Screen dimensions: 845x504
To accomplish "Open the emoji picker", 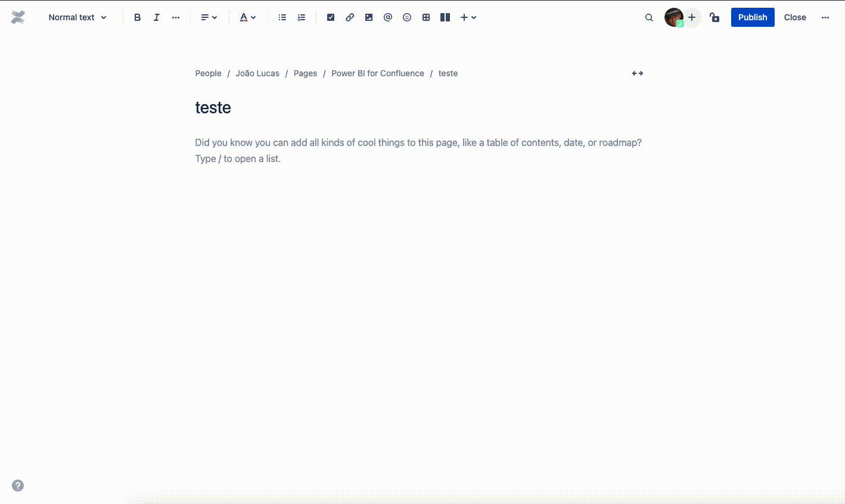I will click(x=407, y=17).
